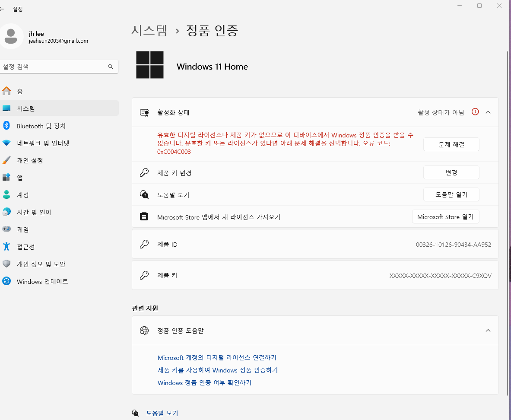This screenshot has height=420, width=511.
Task: Click the Windows Update sync icon
Action: point(6,281)
